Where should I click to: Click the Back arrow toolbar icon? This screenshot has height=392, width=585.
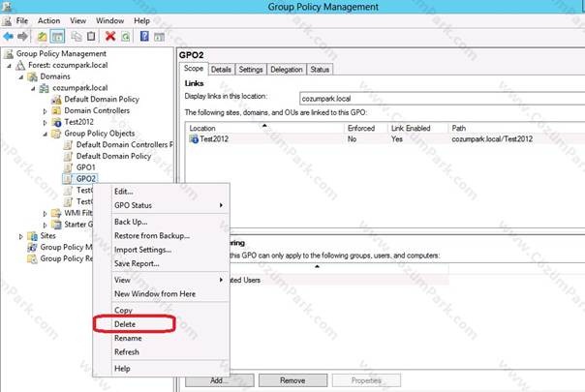pos(8,36)
